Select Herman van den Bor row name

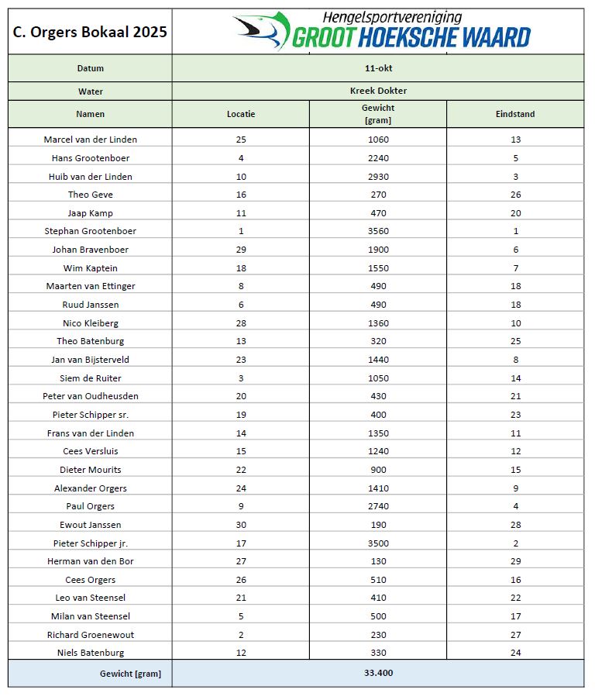coord(90,561)
